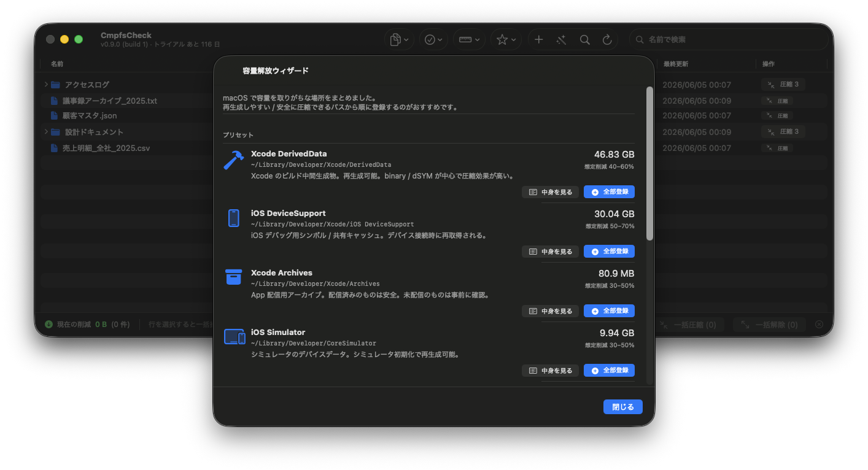This screenshot has width=868, height=470.
Task: Click 中身を見る for iOS Simulator
Action: click(x=551, y=371)
